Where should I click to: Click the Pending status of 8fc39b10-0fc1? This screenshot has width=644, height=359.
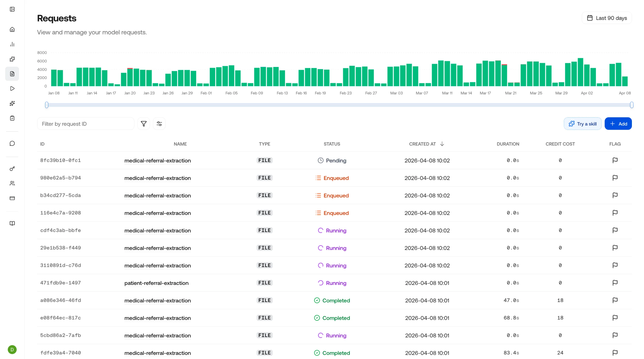(x=332, y=161)
